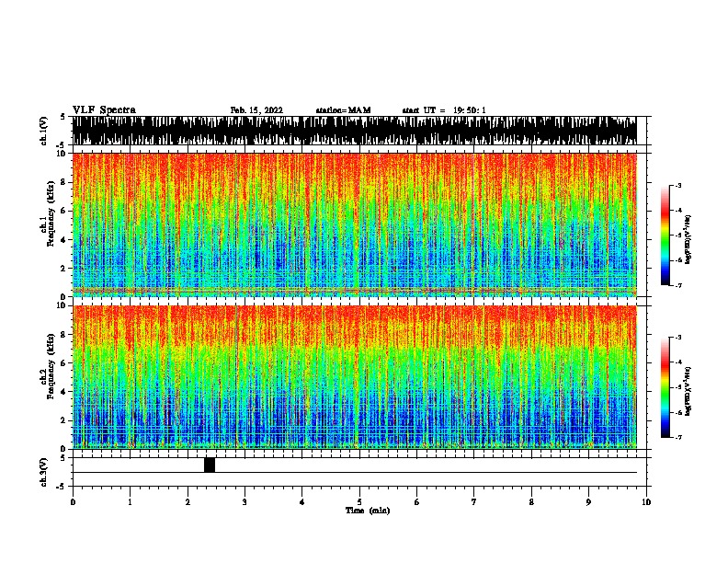This screenshot has width=728, height=563.
Task: Click the time axis tick label "7"
Action: click(474, 502)
